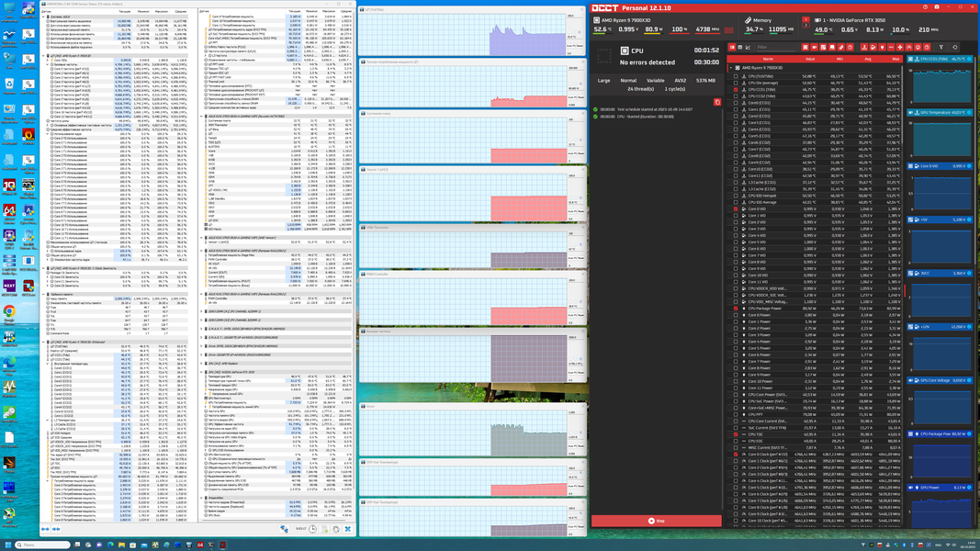
Task: Uncheck the Core 0 VID sensor checkbox
Action: [737, 208]
